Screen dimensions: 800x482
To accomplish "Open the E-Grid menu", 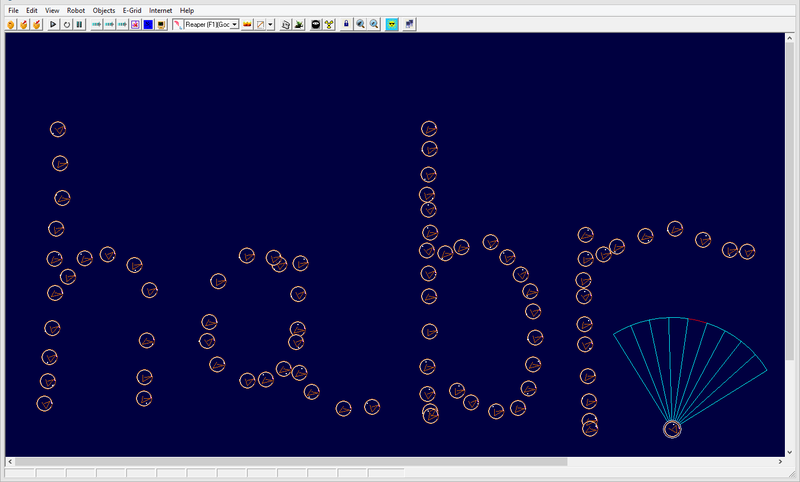I will 132,10.
